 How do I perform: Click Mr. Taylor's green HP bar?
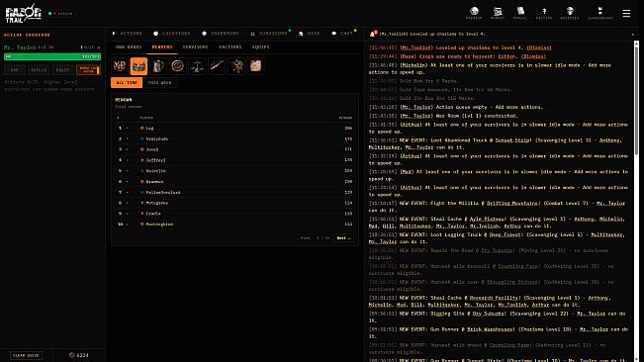pyautogui.click(x=52, y=56)
